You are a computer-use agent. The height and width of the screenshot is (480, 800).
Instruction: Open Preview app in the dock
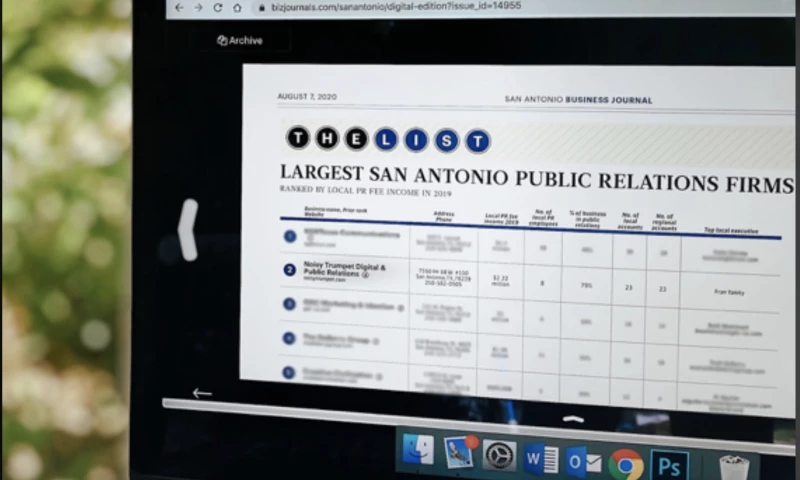pos(459,452)
